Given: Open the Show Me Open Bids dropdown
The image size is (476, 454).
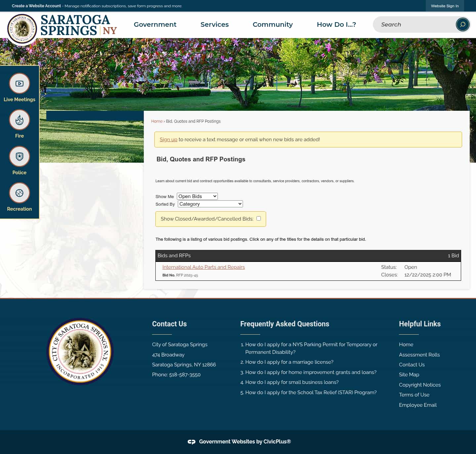Looking at the screenshot, I should [197, 196].
